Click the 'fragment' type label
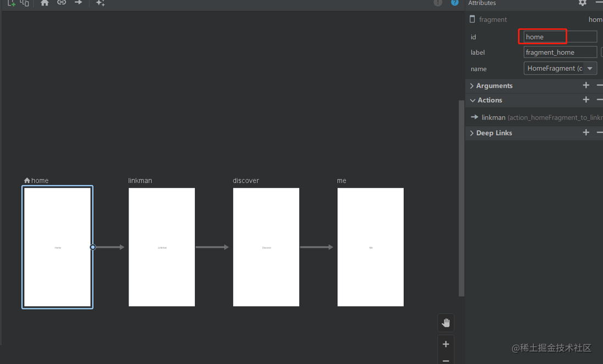This screenshot has width=603, height=364. point(493,20)
